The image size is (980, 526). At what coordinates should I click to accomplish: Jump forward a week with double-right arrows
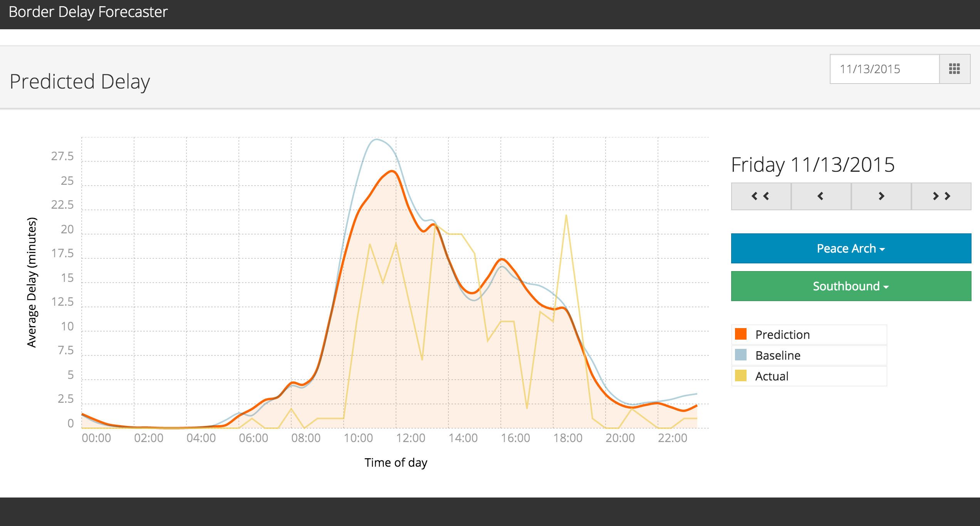(x=941, y=196)
